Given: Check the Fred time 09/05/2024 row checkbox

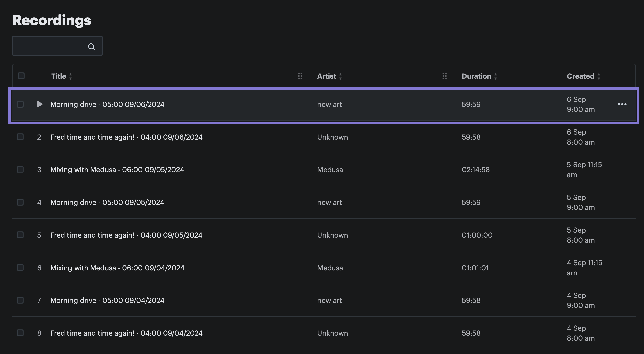Looking at the screenshot, I should 20,235.
